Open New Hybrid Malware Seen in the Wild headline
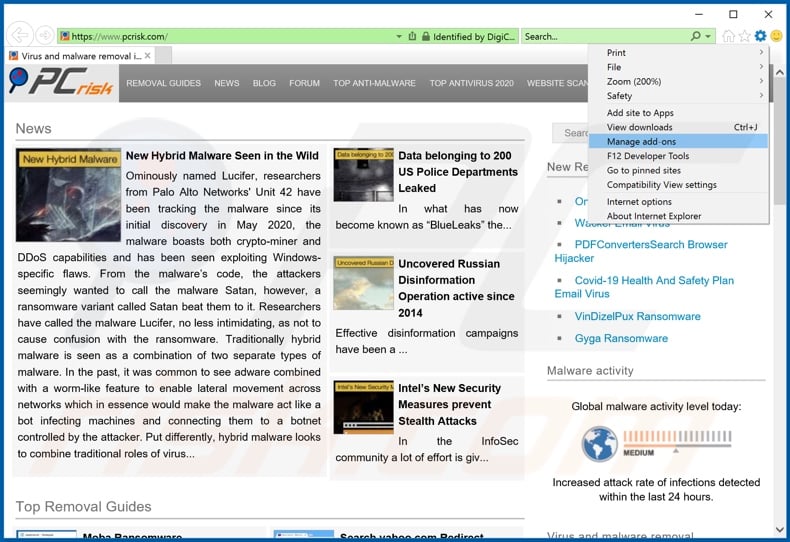This screenshot has height=542, width=790. (222, 156)
